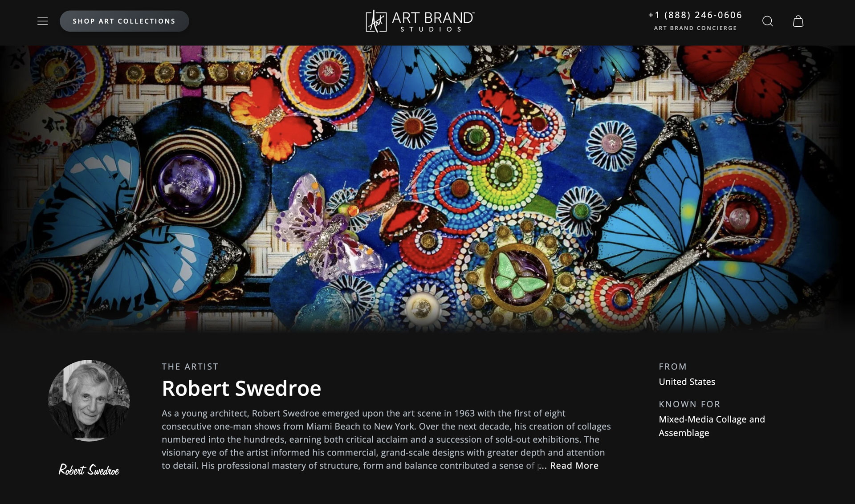Click the Shop Art Collections button
Image resolution: width=855 pixels, height=504 pixels.
(124, 21)
